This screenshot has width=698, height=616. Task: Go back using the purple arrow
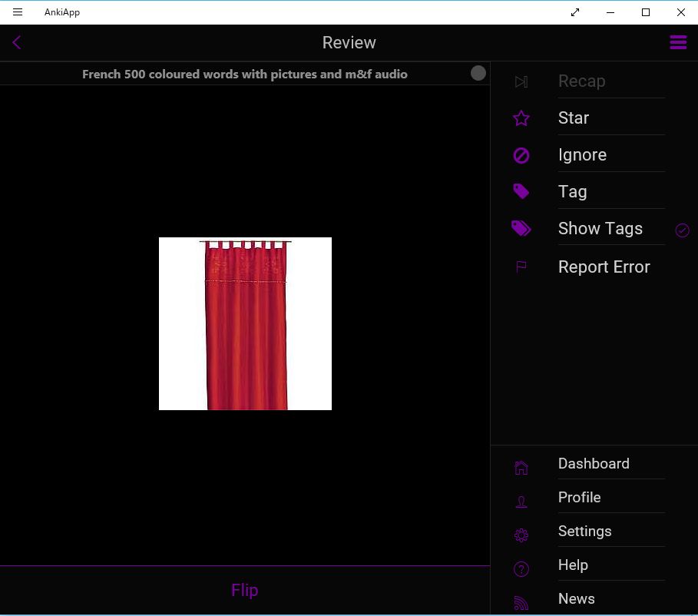(x=17, y=43)
